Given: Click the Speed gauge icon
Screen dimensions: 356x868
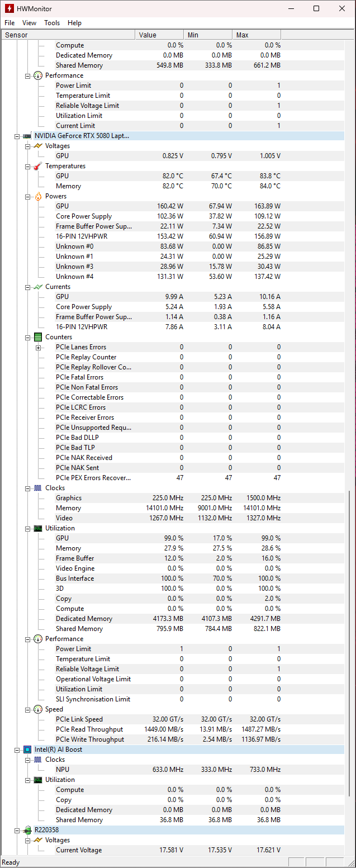Looking at the screenshot, I should point(38,709).
